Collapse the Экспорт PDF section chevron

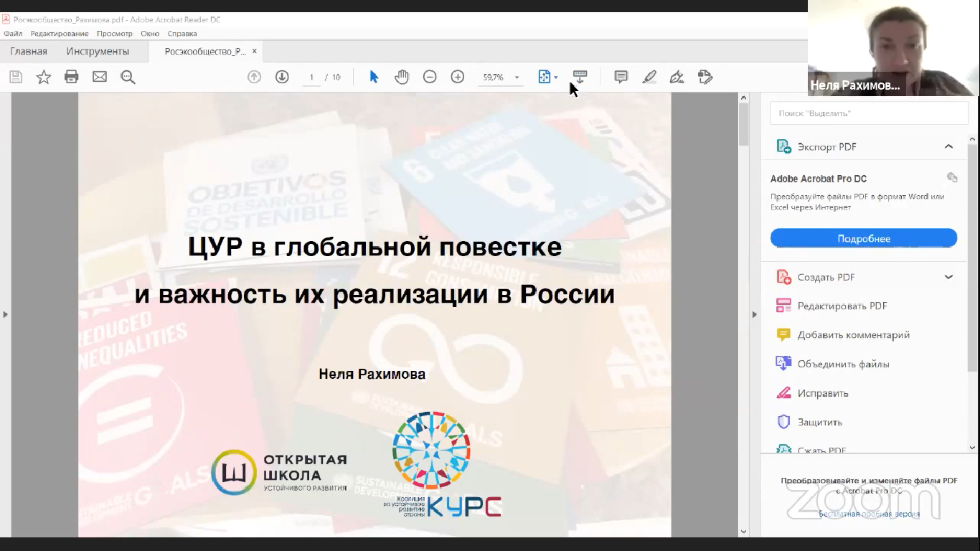948,146
